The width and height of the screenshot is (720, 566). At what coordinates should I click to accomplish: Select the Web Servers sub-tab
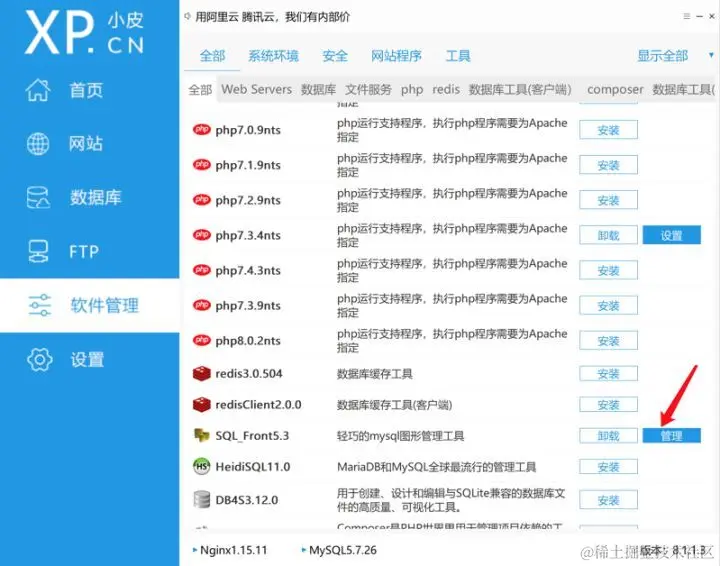tap(256, 89)
